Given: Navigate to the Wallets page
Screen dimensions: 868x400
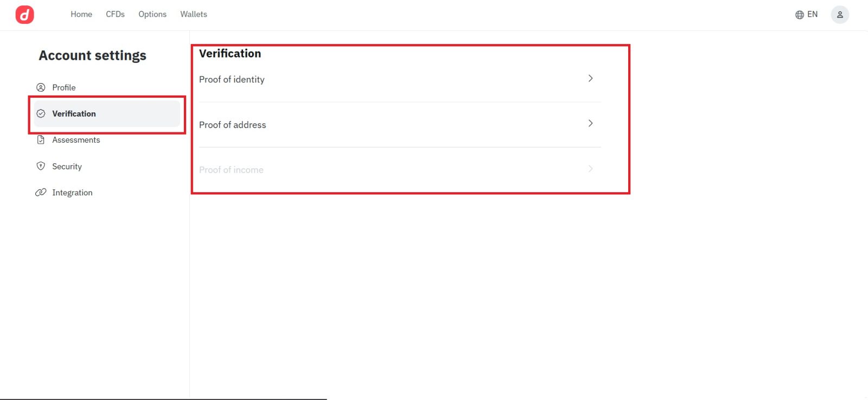Looking at the screenshot, I should [x=193, y=14].
